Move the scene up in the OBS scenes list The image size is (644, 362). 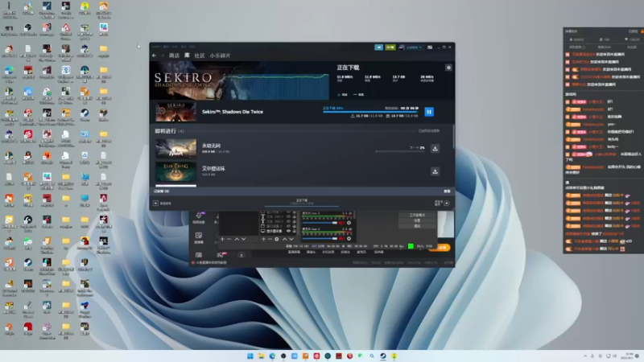[237, 239]
